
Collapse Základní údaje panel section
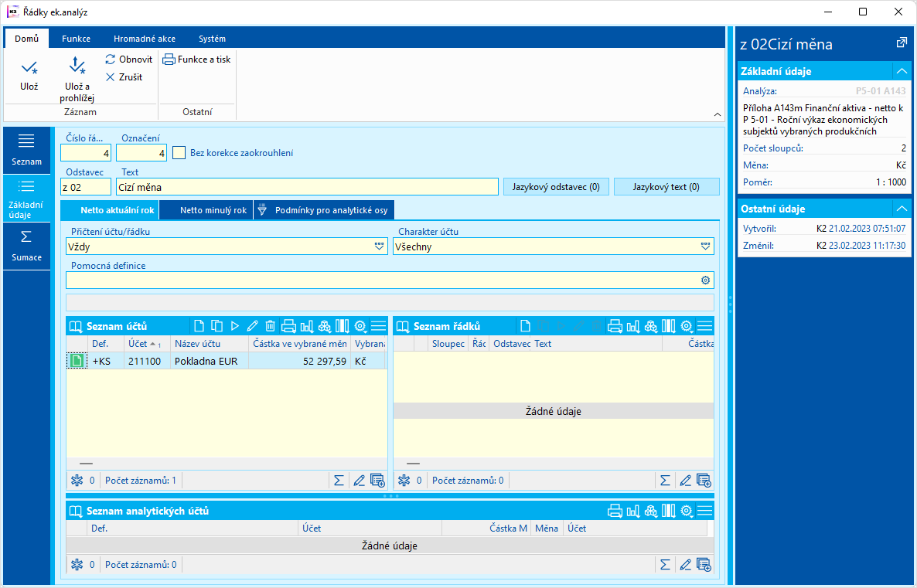tap(902, 71)
